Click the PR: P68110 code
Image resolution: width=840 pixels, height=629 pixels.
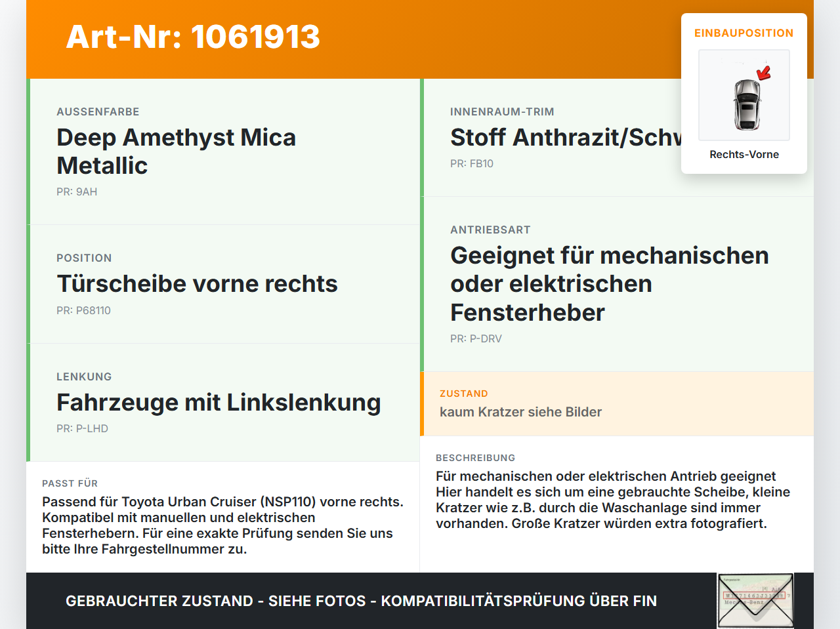tap(83, 310)
